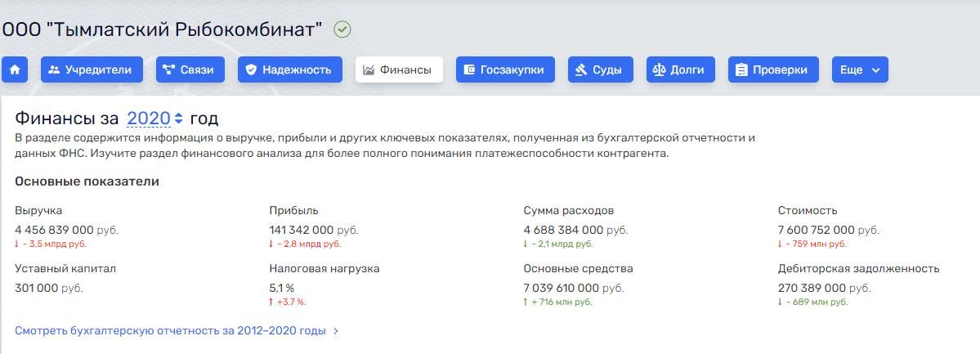Screen dimensions: 980x354
Task: Click the Сумма расходов label
Action: click(569, 211)
